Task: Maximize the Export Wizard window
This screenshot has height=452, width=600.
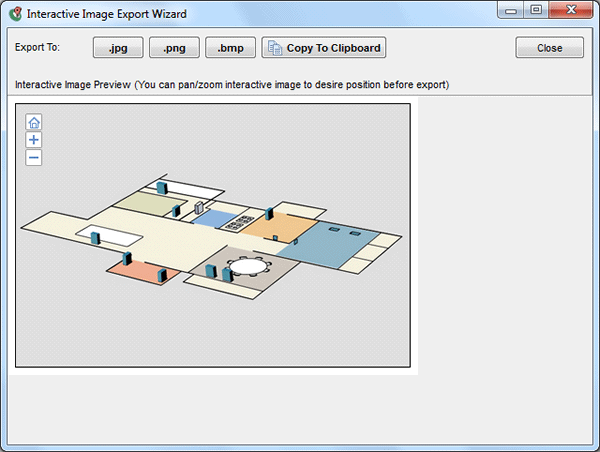Action: pyautogui.click(x=536, y=10)
